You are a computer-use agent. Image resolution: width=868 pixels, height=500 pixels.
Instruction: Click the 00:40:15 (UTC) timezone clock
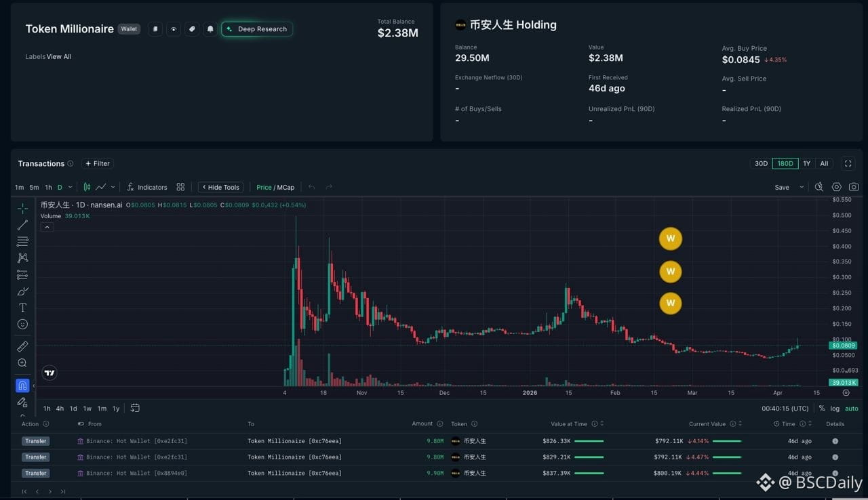[785, 409]
